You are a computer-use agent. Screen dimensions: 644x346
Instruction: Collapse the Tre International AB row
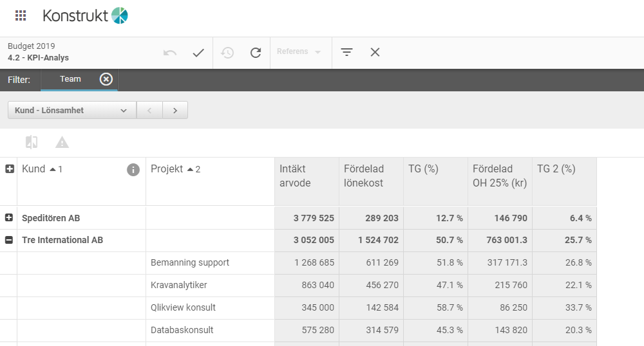point(9,240)
